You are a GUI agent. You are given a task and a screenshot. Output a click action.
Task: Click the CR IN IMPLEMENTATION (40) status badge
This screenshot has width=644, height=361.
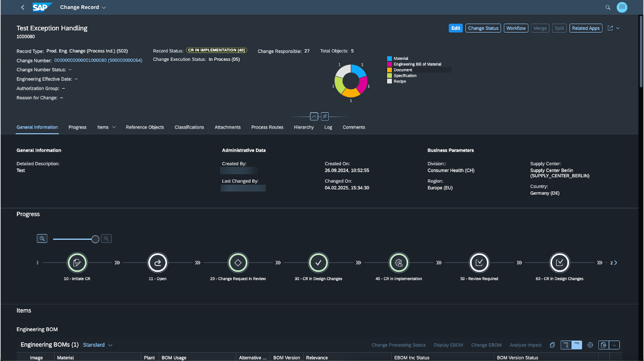pyautogui.click(x=216, y=50)
